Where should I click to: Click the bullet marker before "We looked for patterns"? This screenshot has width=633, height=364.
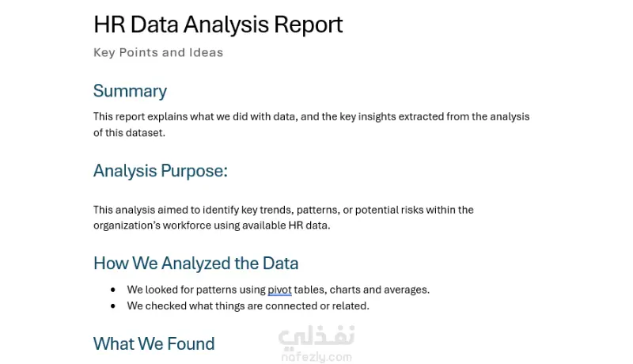pos(113,290)
